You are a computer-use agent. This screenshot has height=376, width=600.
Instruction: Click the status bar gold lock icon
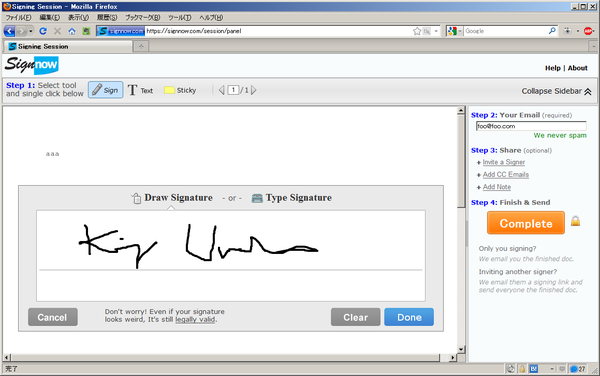tap(522, 369)
